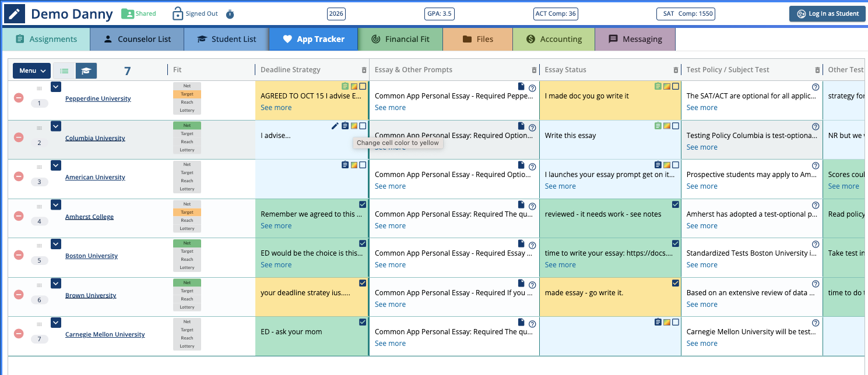
Task: Click color swatch in American Essay Status cell
Action: click(x=667, y=165)
